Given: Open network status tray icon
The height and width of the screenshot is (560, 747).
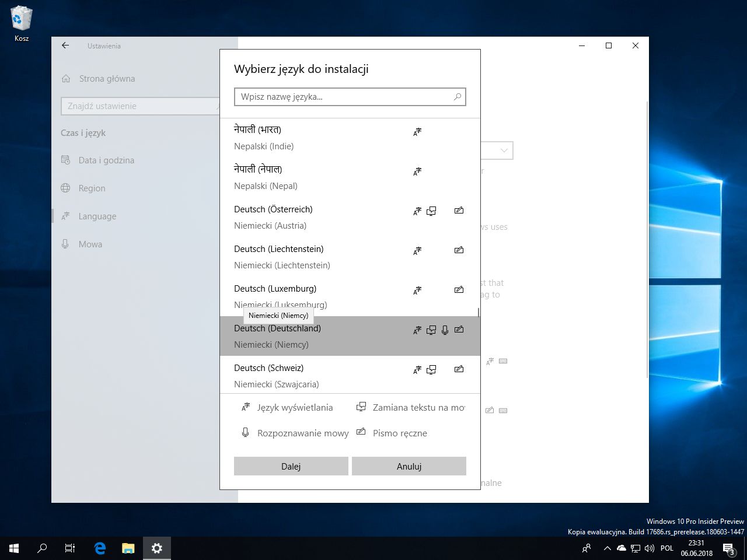Looking at the screenshot, I should point(636,548).
